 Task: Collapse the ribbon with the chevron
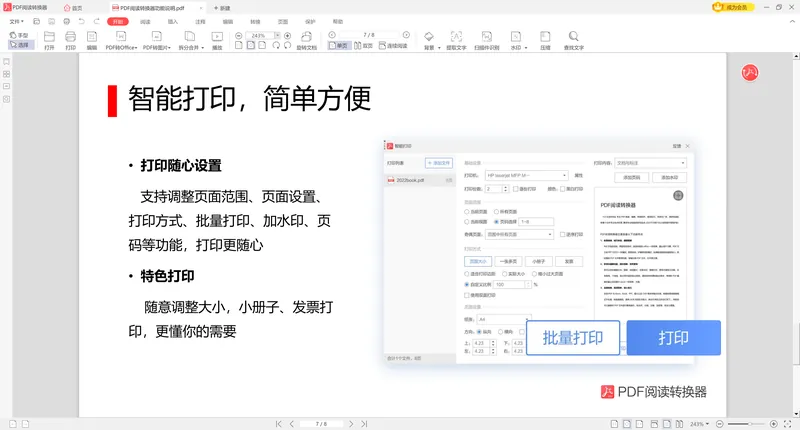[x=792, y=21]
